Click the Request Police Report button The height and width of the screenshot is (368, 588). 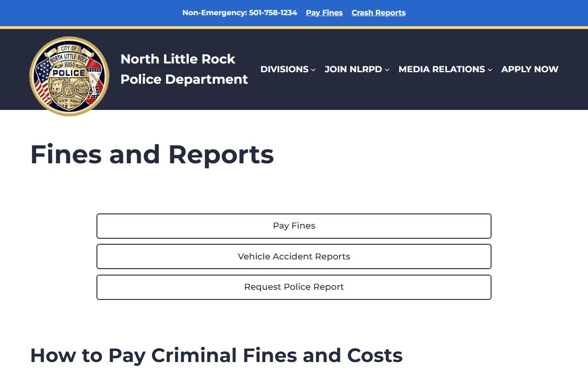point(294,287)
